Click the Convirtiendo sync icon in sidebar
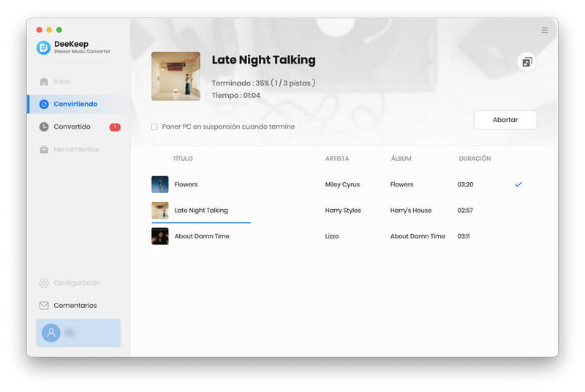Viewport: 585px width, 392px height. coord(44,105)
